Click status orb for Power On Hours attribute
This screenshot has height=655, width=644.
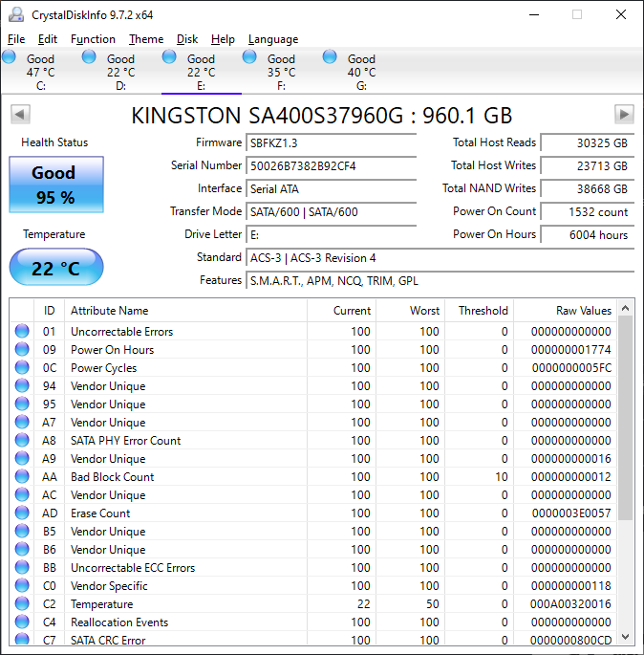[x=22, y=349]
